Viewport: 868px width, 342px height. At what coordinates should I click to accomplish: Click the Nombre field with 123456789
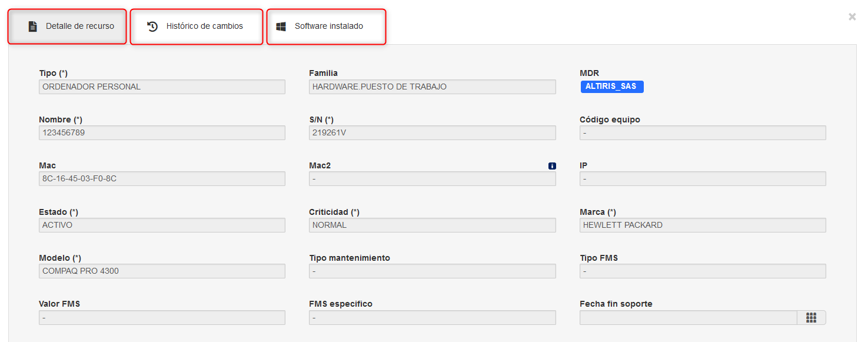pos(162,133)
